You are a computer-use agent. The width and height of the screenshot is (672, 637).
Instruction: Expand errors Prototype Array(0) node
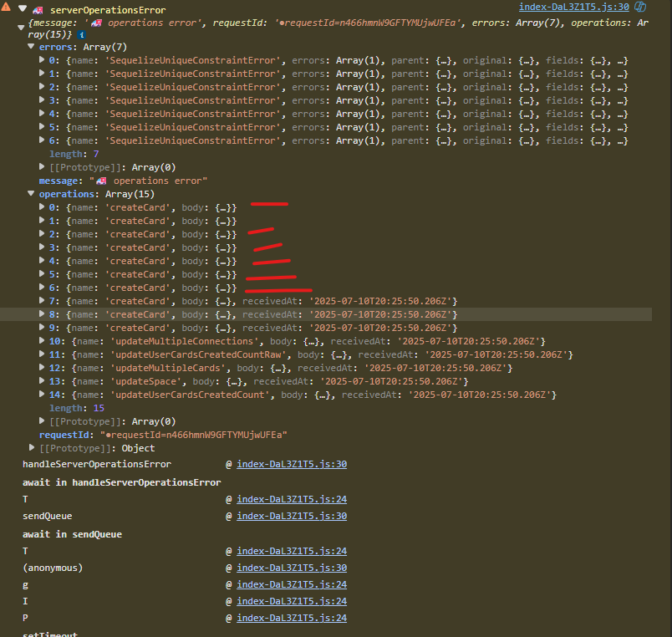[43, 168]
